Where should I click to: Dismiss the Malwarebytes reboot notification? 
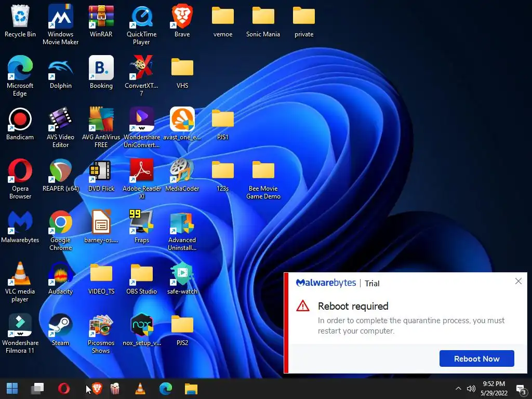coord(518,281)
